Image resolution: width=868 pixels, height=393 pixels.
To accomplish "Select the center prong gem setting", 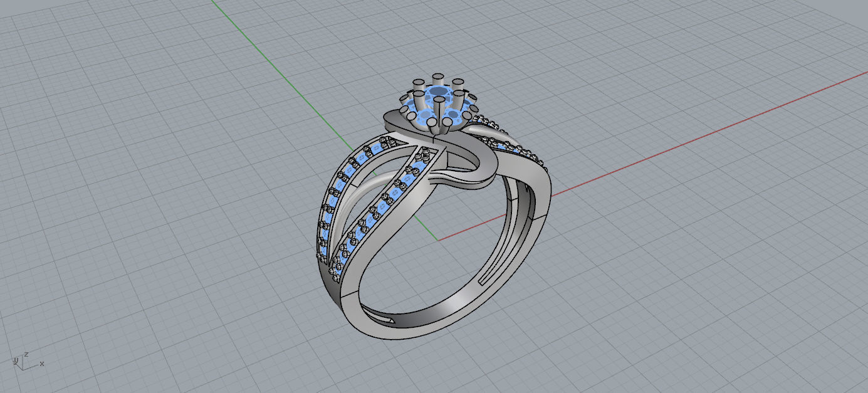I will (x=438, y=103).
